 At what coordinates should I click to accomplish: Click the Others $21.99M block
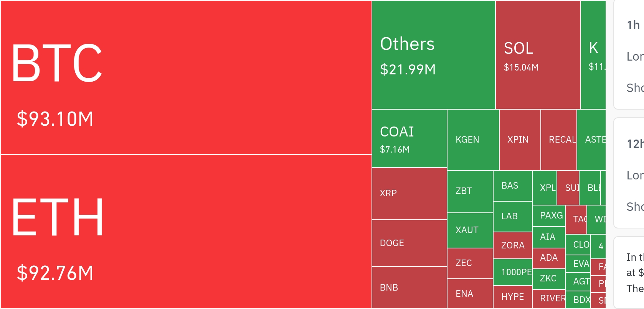tap(433, 55)
